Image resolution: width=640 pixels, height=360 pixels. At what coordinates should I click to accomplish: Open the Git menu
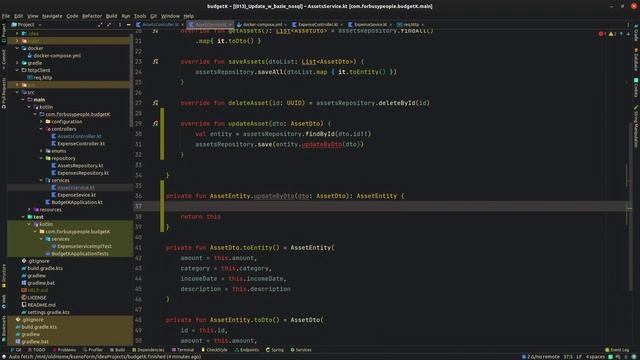point(153,16)
